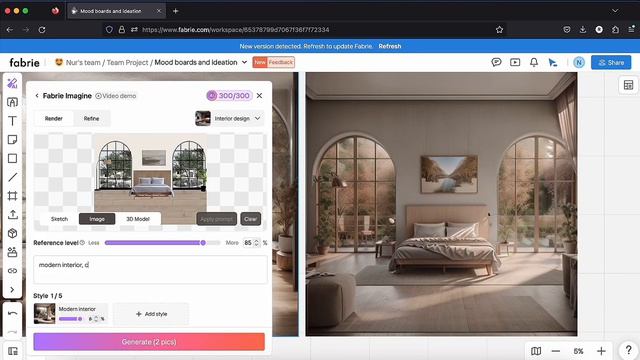The image size is (640, 360).
Task: Switch to the Render tab
Action: (54, 118)
